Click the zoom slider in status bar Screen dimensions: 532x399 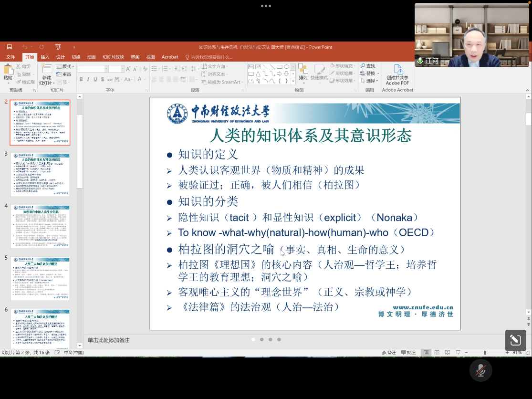pos(485,353)
